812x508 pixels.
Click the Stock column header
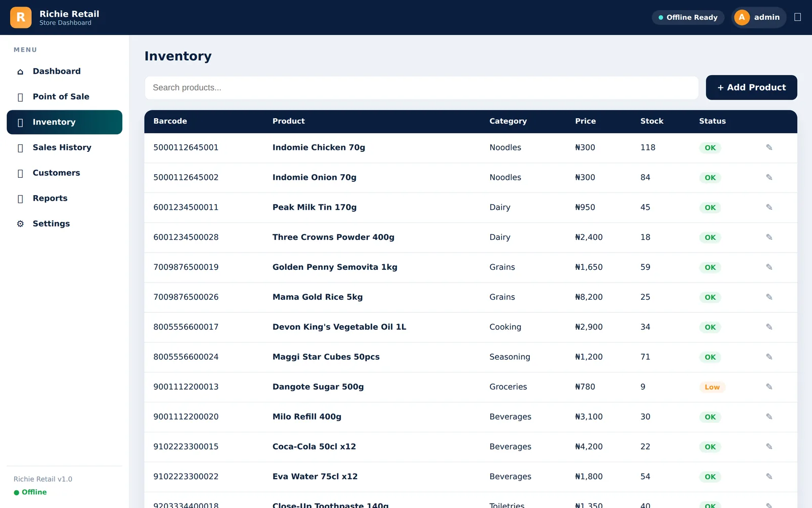click(x=652, y=121)
